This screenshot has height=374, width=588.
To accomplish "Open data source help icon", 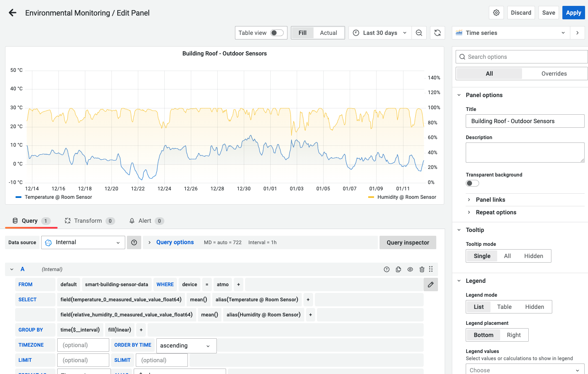I will pos(134,242).
